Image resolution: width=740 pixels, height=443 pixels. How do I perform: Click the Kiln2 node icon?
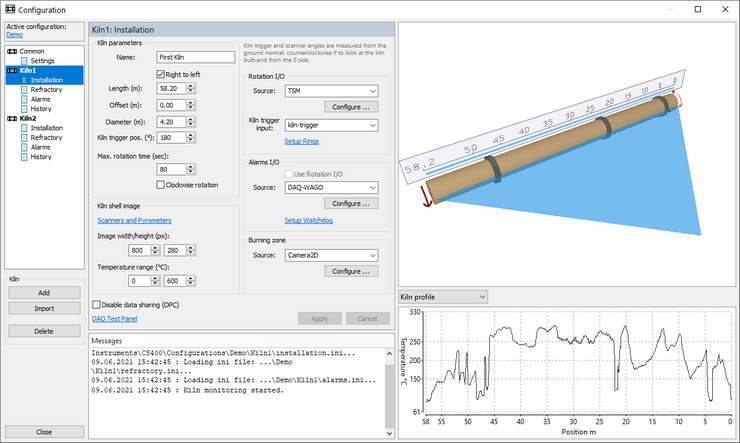(12, 118)
